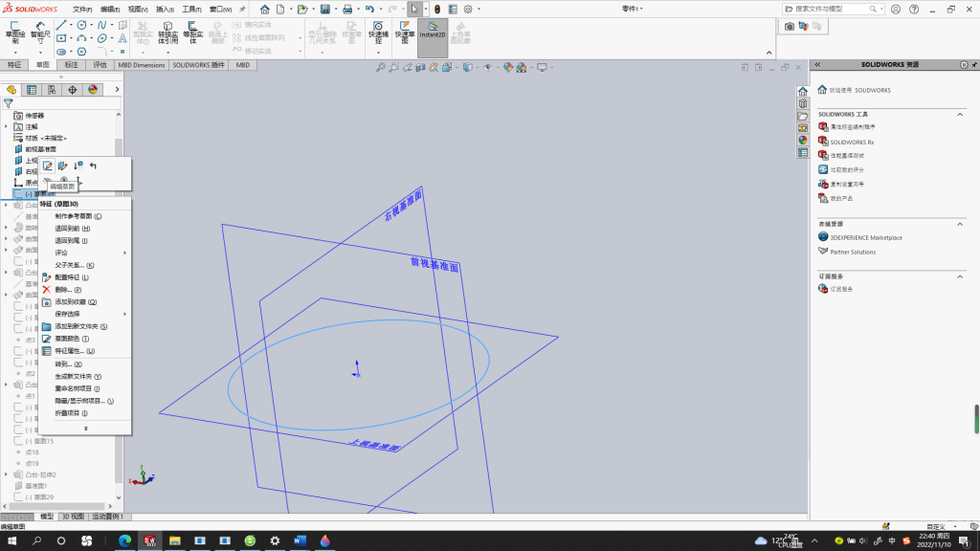Collapse the SOLIDWORKS 工具 section

(x=960, y=115)
